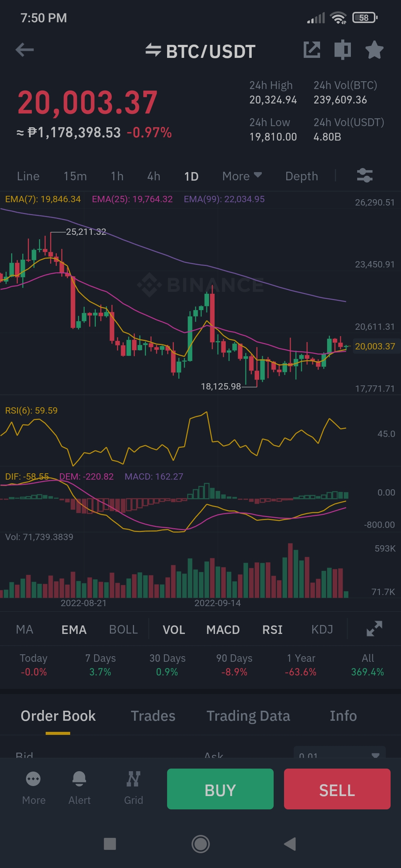The image size is (401, 868).
Task: Switch to the Trades tab
Action: click(x=153, y=716)
